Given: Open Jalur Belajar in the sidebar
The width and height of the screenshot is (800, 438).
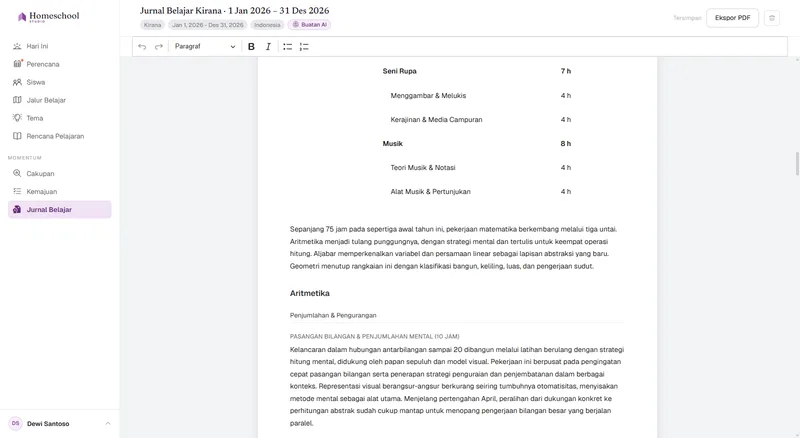Looking at the screenshot, I should coord(59,100).
